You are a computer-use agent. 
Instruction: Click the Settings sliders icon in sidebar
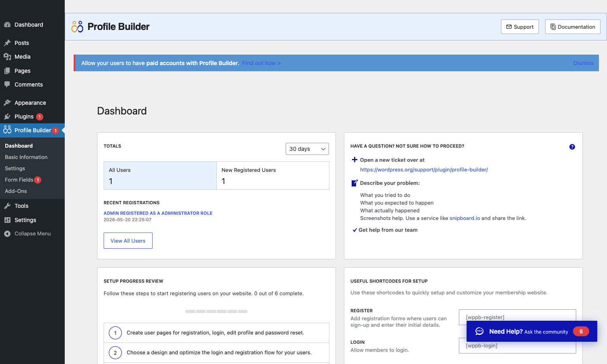[x=7, y=220]
